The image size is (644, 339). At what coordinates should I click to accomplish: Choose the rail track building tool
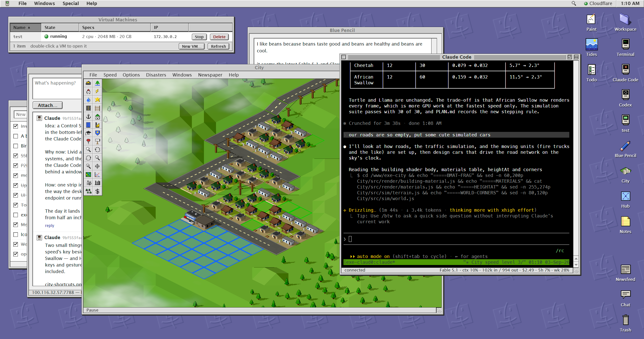coord(97,108)
